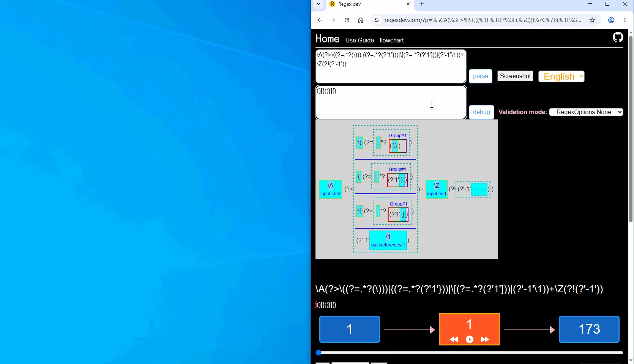Reload the Regex dev page

click(x=347, y=20)
